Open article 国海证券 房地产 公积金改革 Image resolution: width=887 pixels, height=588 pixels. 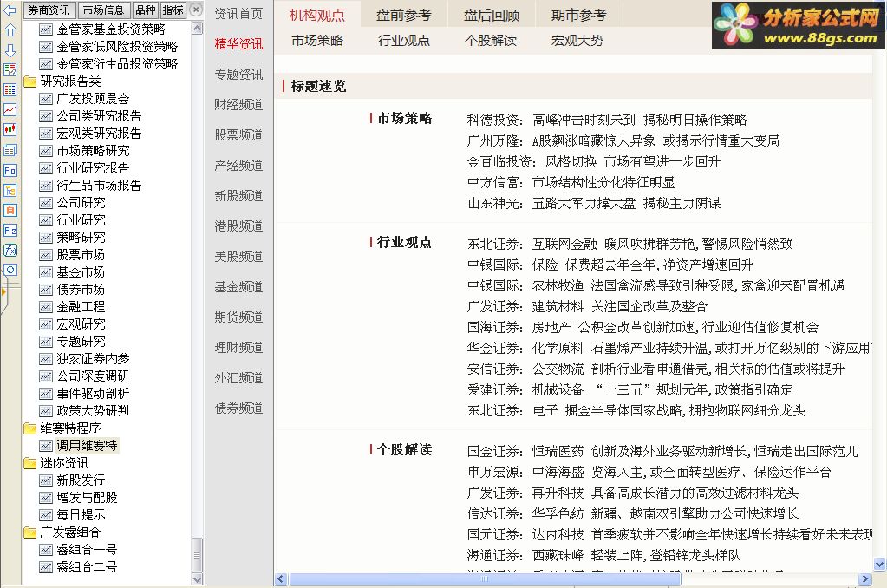tap(642, 327)
